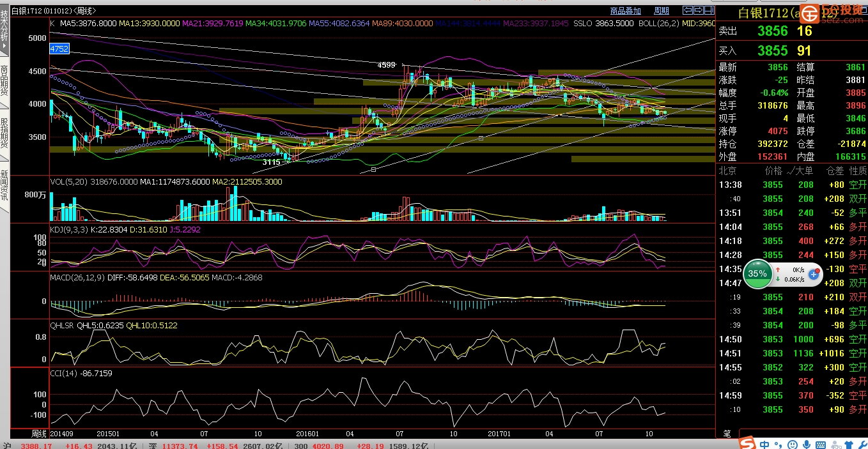Click the 总手 total volume 318676
This screenshot has width=868, height=449.
773,105
